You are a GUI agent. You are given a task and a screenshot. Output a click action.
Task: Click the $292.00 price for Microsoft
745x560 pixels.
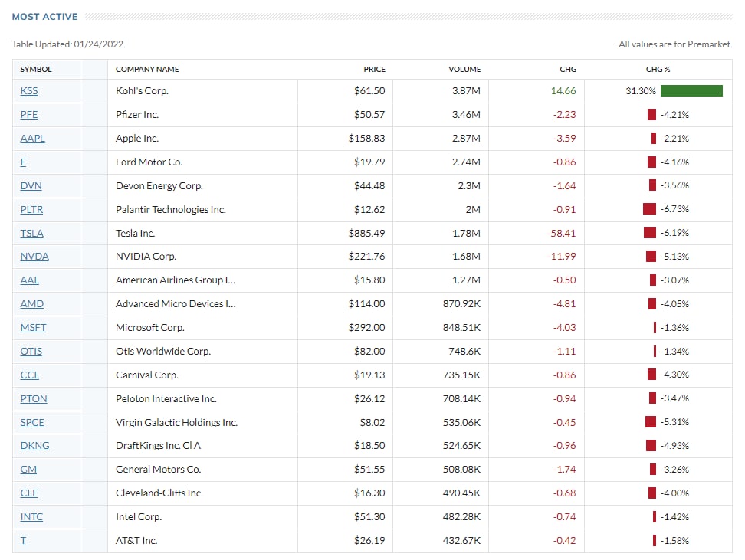(367, 328)
